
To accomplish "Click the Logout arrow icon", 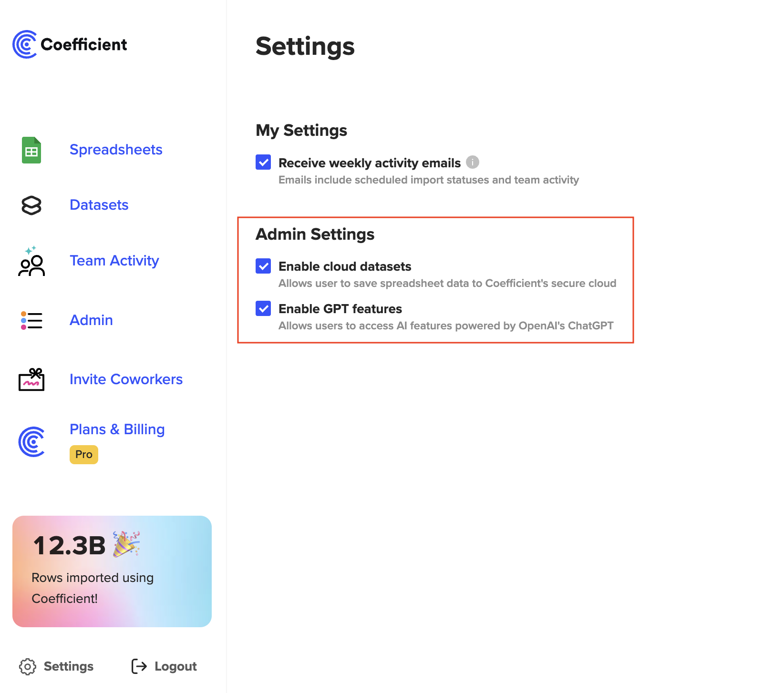I will pyautogui.click(x=138, y=666).
